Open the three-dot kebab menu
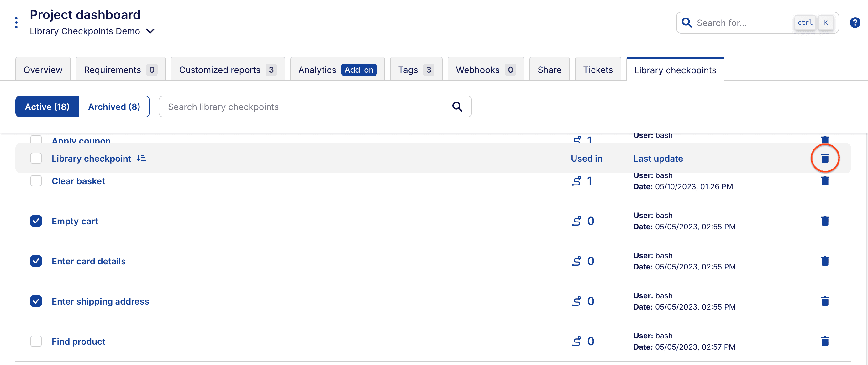Image resolution: width=868 pixels, height=365 pixels. (x=16, y=23)
